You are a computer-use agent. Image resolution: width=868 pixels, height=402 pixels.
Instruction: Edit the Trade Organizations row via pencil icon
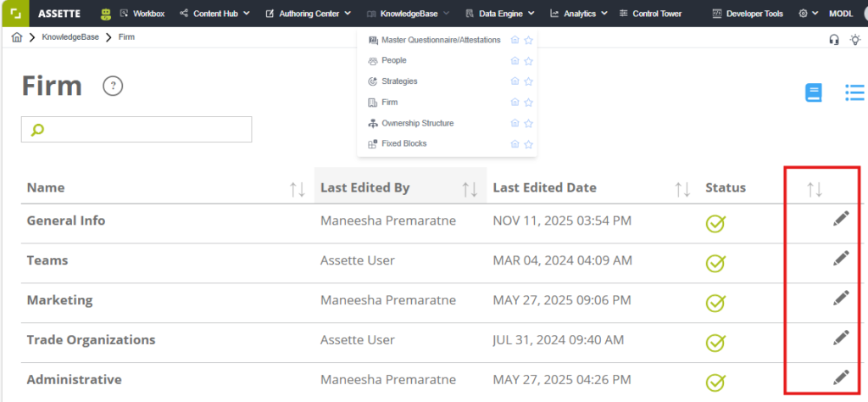click(840, 338)
